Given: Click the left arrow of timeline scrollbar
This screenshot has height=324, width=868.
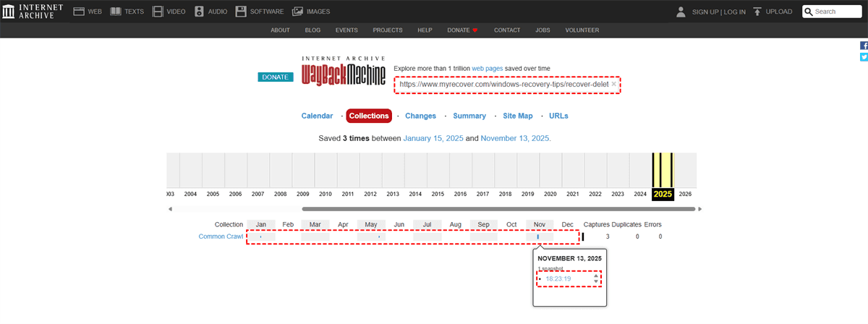Looking at the screenshot, I should click(170, 209).
